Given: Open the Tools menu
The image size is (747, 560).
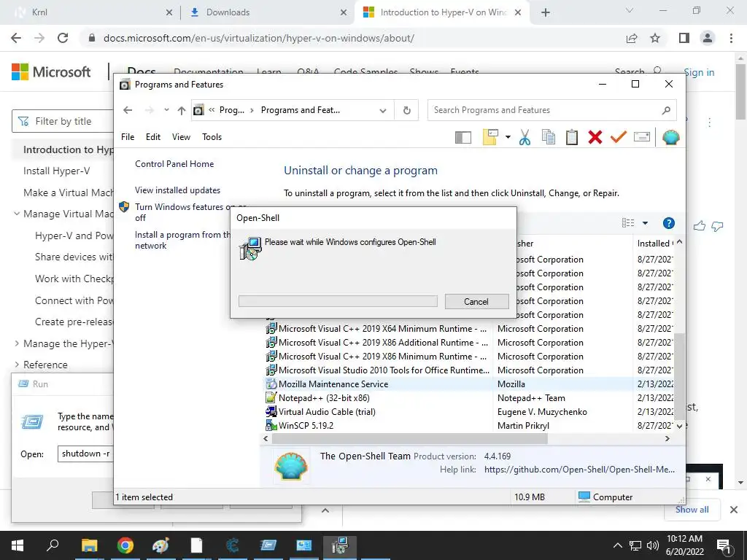Looking at the screenshot, I should coord(212,137).
